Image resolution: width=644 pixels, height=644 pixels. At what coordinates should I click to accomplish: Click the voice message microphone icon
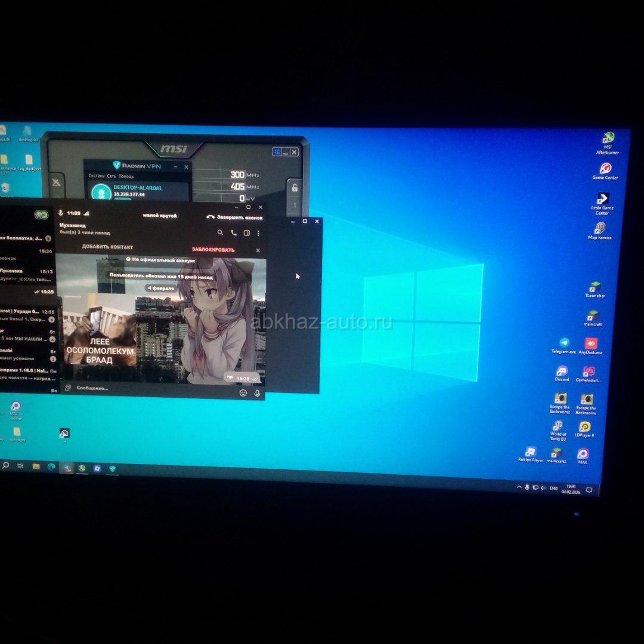258,393
